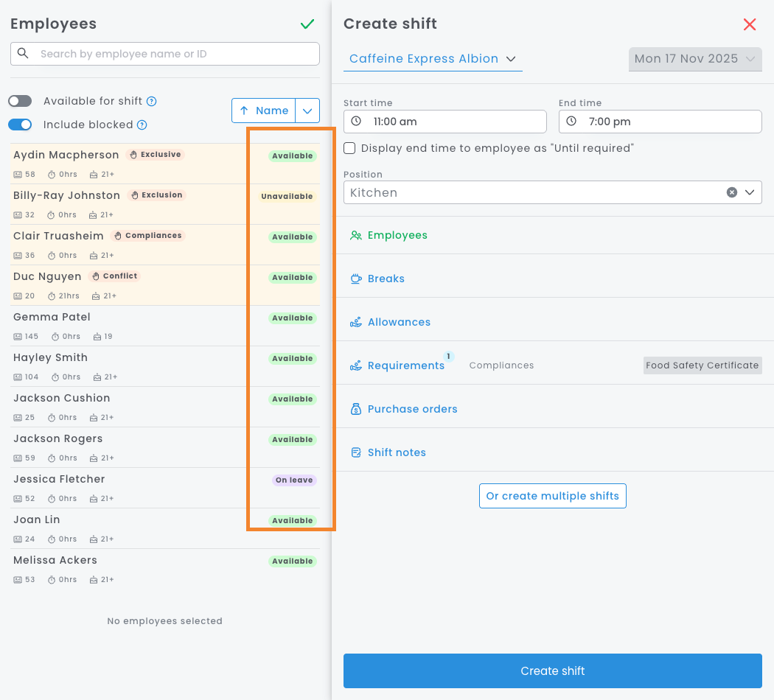Open the sort options dropdown arrow beside Name

307,111
